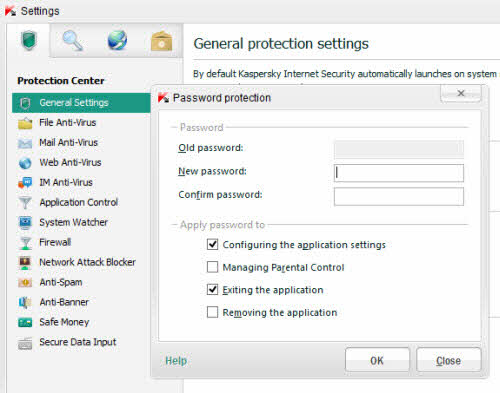Open the Update globe tab
The image size is (500, 393).
[117, 41]
